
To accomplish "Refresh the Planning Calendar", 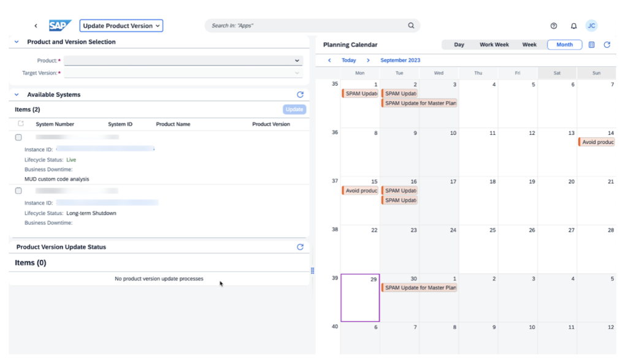I will [607, 45].
